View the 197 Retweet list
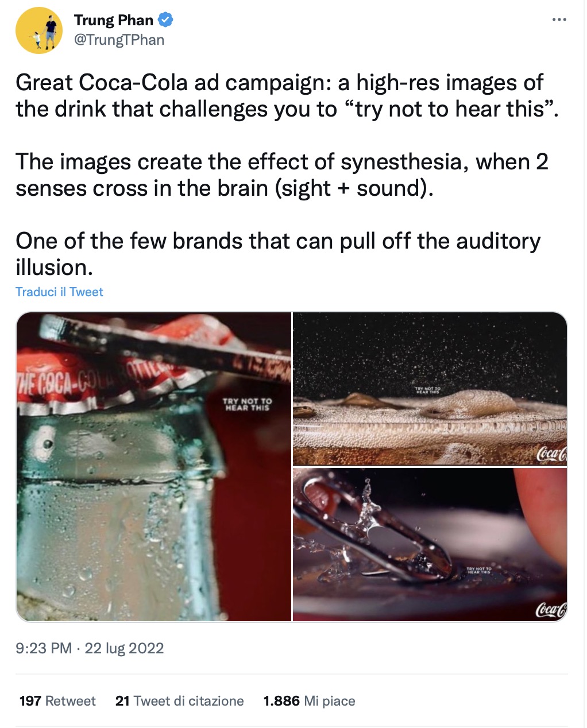The height and width of the screenshot is (728, 587). click(57, 701)
